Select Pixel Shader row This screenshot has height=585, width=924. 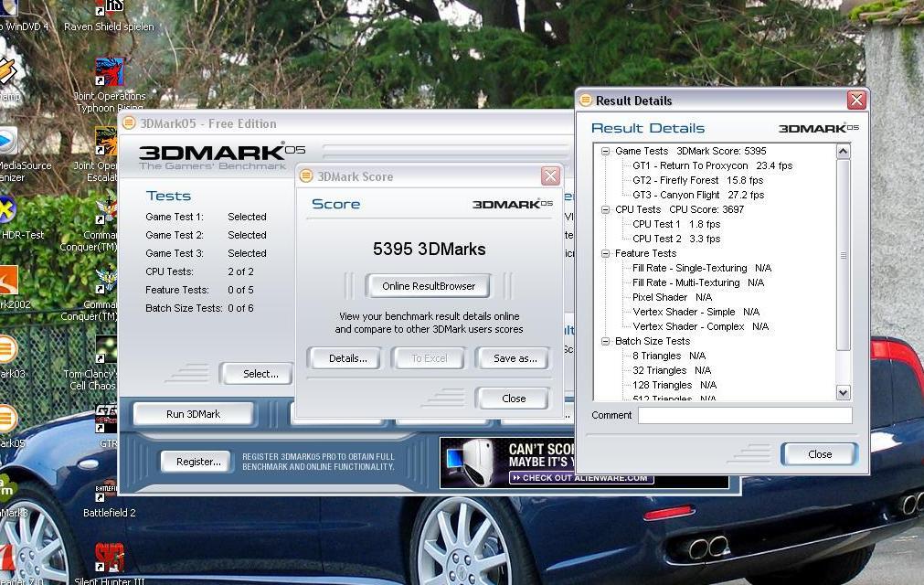tap(673, 297)
